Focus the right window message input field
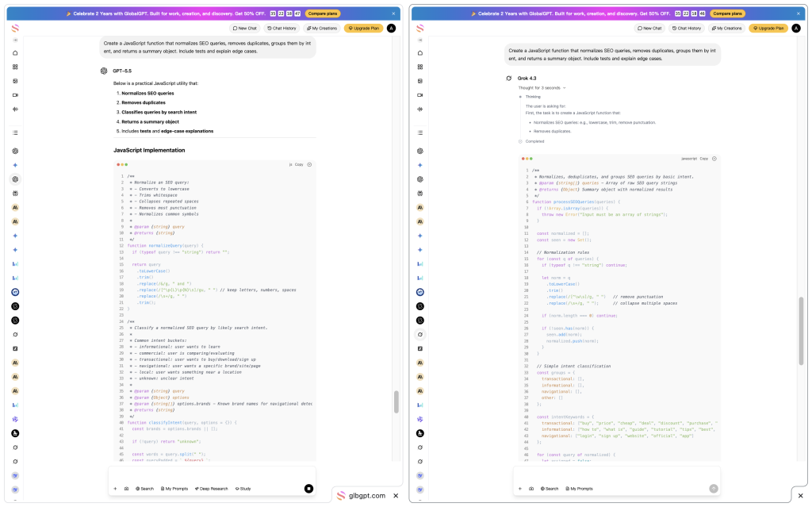Viewport: 812px width, 507px height. click(x=617, y=474)
